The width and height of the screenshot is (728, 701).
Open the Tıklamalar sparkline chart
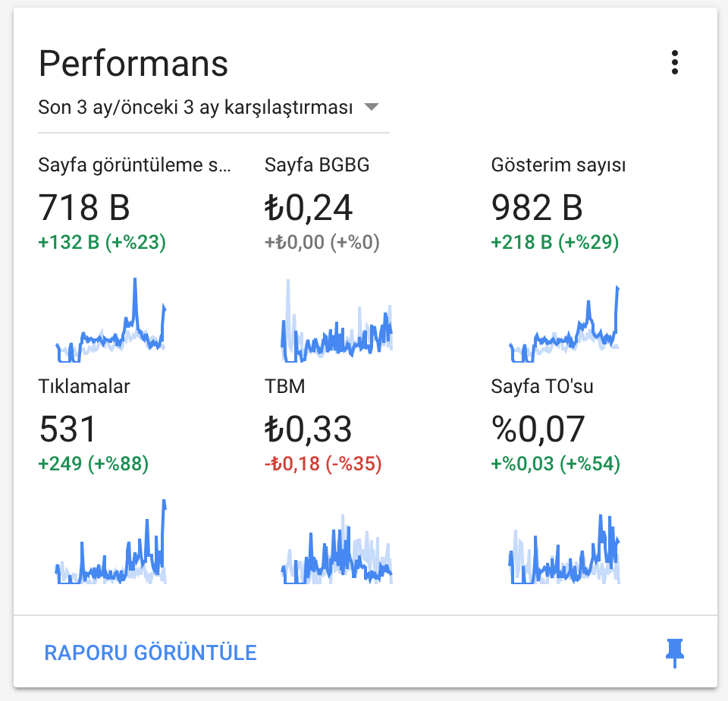click(111, 541)
